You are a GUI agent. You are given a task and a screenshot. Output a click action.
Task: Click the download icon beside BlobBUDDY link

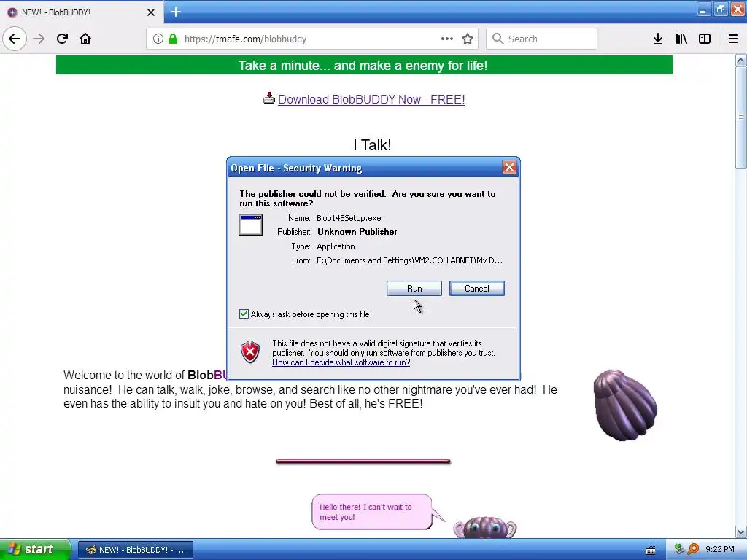[269, 98]
